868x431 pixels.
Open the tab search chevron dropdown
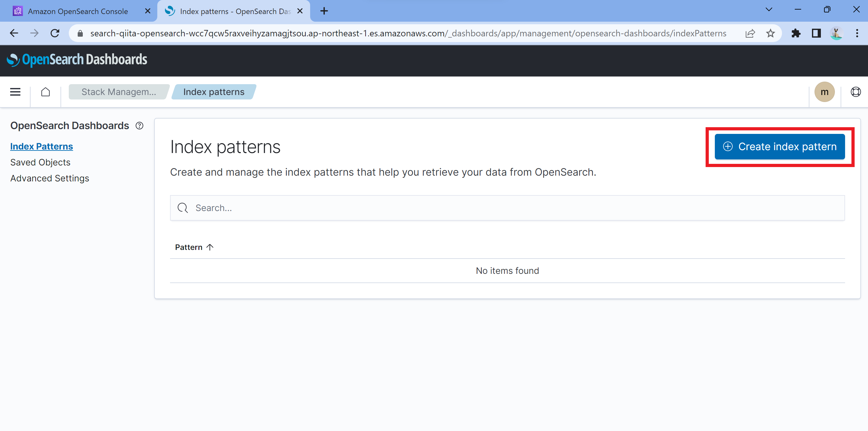[x=769, y=10]
